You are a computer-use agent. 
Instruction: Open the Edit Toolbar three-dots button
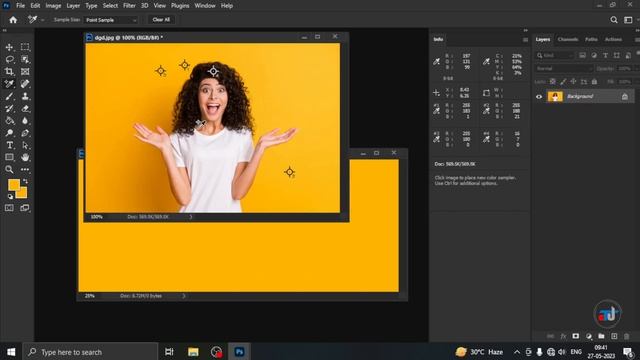pos(25,169)
